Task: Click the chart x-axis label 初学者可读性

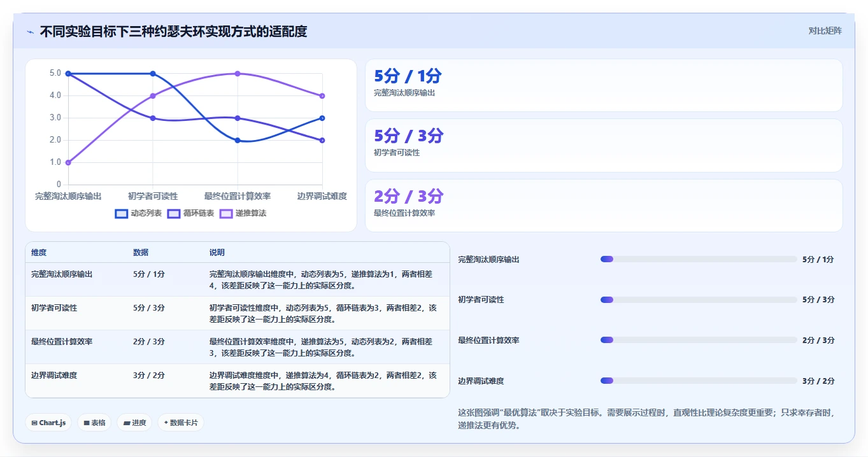Action: pos(153,196)
